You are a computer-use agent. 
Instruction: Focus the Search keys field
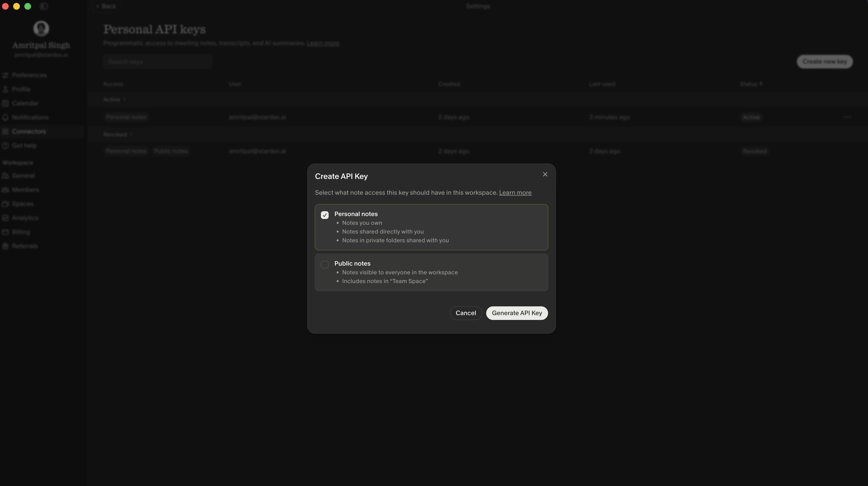pos(157,62)
